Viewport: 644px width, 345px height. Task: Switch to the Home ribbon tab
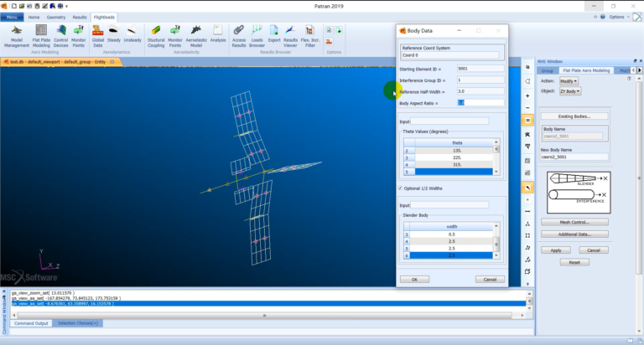click(x=34, y=18)
